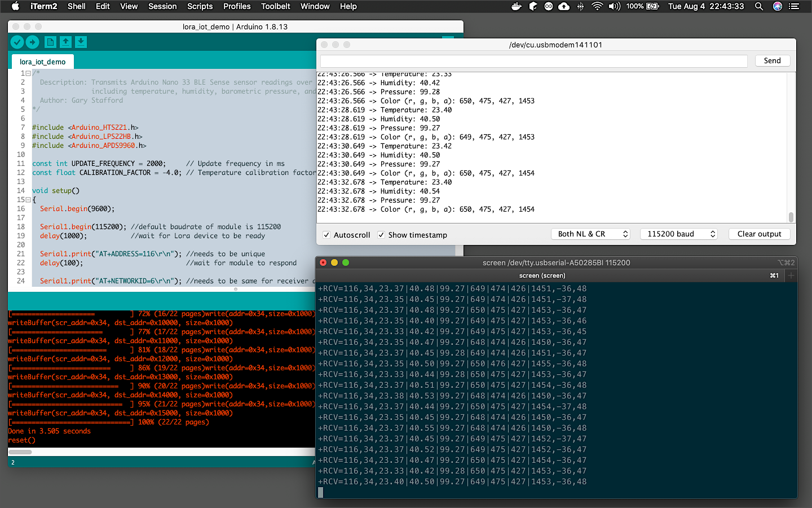
Task: Open the Session menu
Action: tap(162, 6)
